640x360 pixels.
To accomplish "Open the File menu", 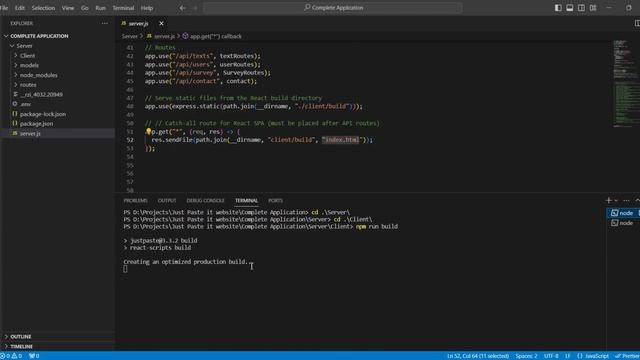I will (4, 8).
